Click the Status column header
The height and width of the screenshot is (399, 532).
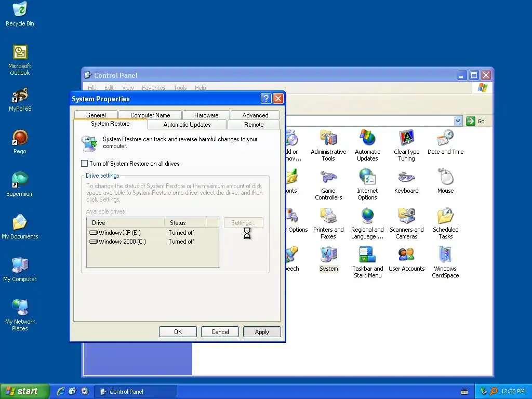(x=185, y=222)
